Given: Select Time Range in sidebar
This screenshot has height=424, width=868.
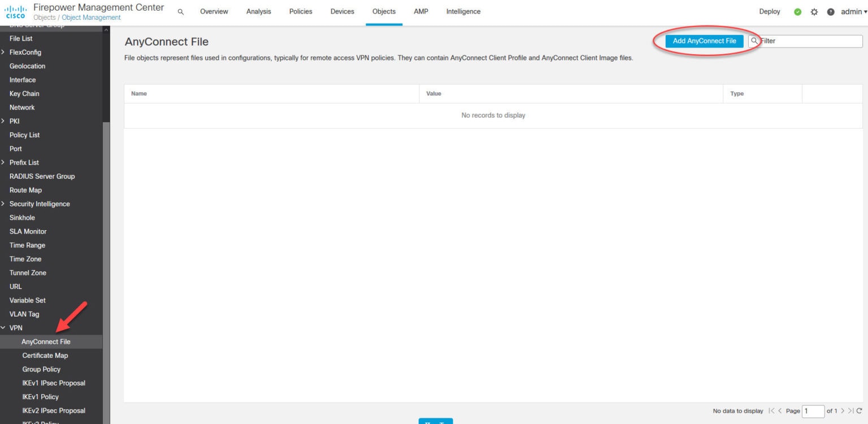Looking at the screenshot, I should pyautogui.click(x=27, y=245).
